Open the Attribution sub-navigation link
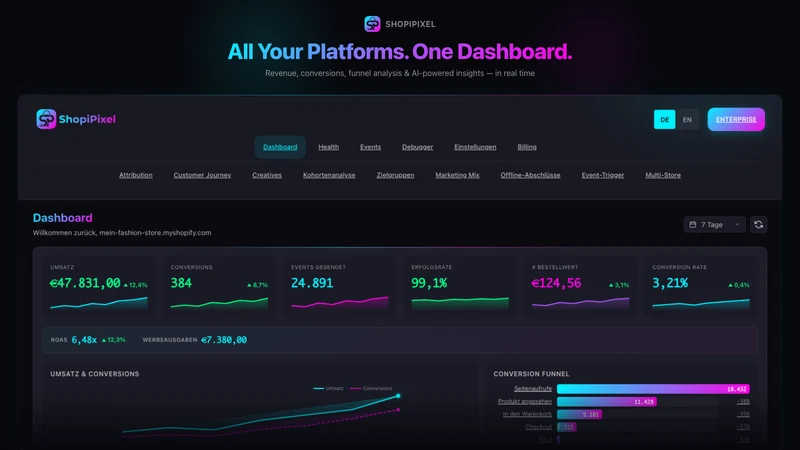This screenshot has height=450, width=800. click(x=136, y=175)
